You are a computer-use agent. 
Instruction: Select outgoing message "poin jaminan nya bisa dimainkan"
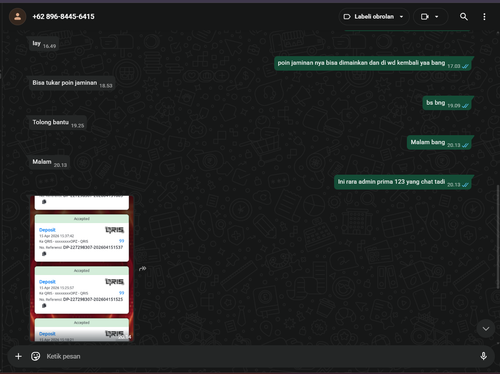click(x=372, y=63)
